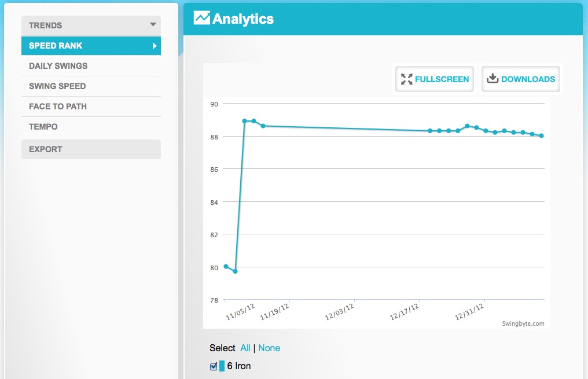
Task: Open the DOWNLOADS button label
Action: coord(528,79)
